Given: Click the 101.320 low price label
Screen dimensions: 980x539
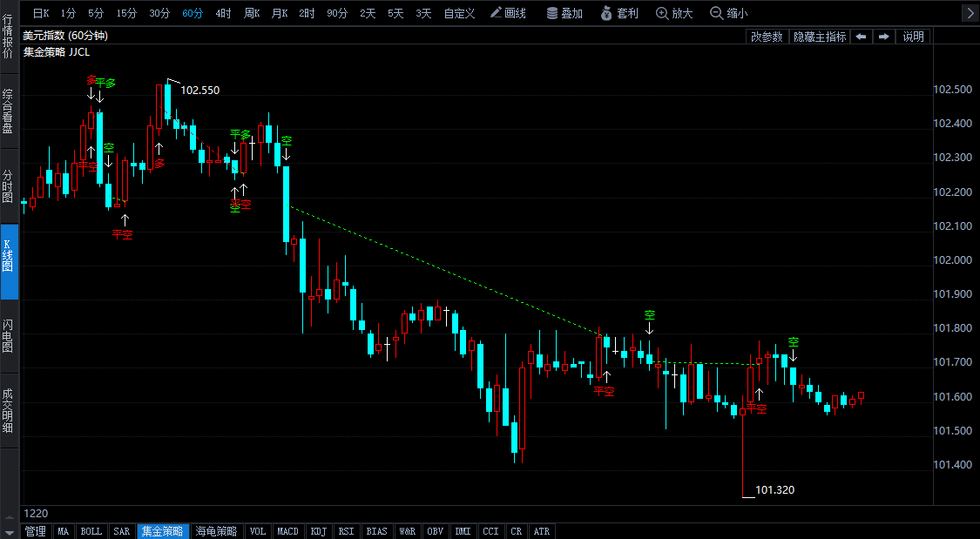Looking at the screenshot, I should coord(775,490).
